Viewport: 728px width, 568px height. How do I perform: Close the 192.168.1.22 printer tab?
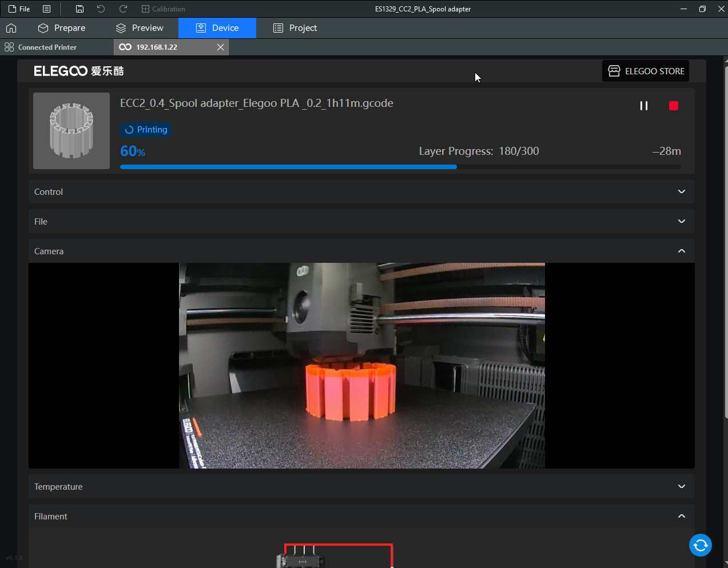pos(220,47)
